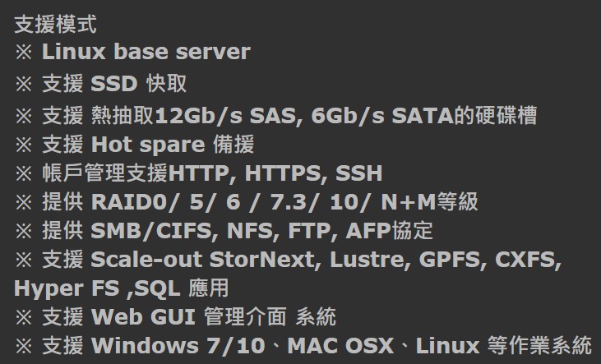Click the 帳戶管理支援HTTP text
The width and height of the screenshot is (601, 364).
pos(136,173)
